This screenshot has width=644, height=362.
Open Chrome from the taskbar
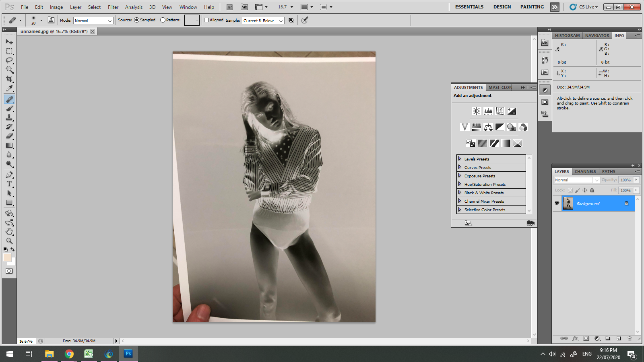pyautogui.click(x=69, y=354)
